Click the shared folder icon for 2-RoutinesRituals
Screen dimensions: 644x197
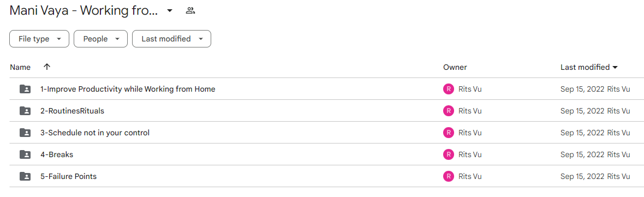[x=25, y=111]
